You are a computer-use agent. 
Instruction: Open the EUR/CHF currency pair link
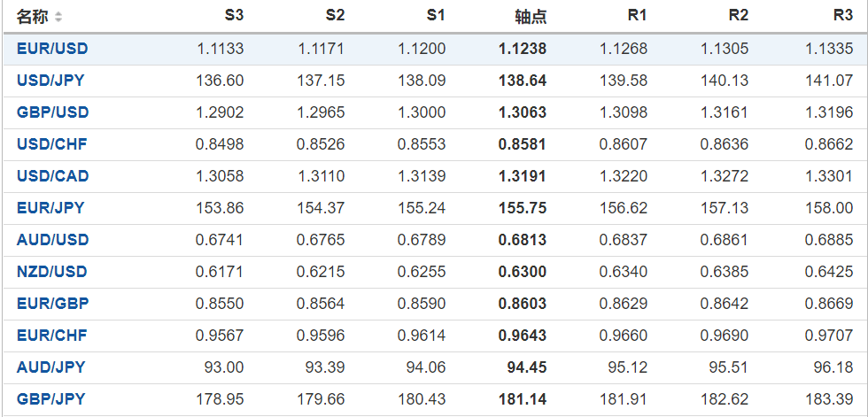coord(51,336)
